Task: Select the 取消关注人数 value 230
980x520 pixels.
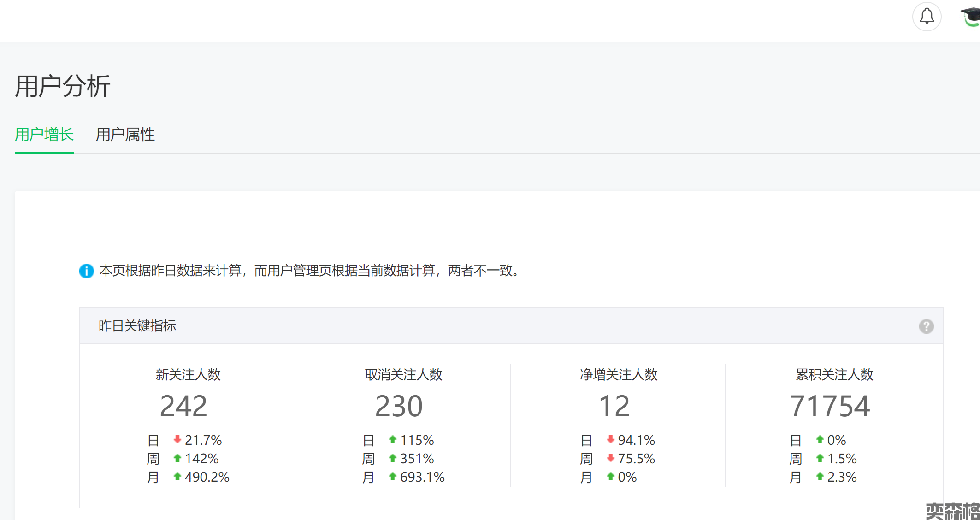Action: click(399, 406)
